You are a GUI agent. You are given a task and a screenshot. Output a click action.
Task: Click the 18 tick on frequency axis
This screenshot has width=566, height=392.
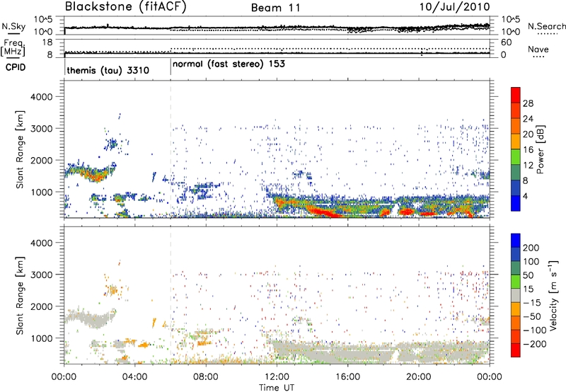point(47,42)
